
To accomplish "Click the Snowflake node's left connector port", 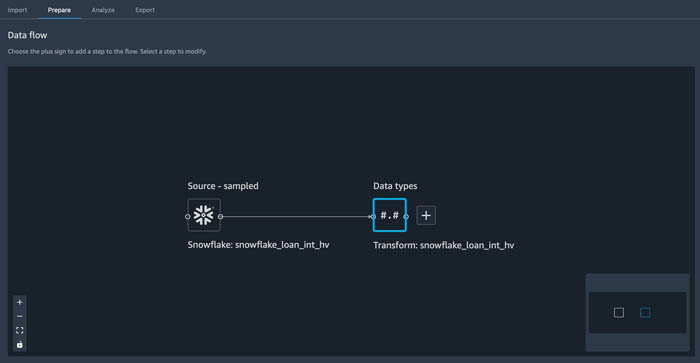I will (188, 217).
